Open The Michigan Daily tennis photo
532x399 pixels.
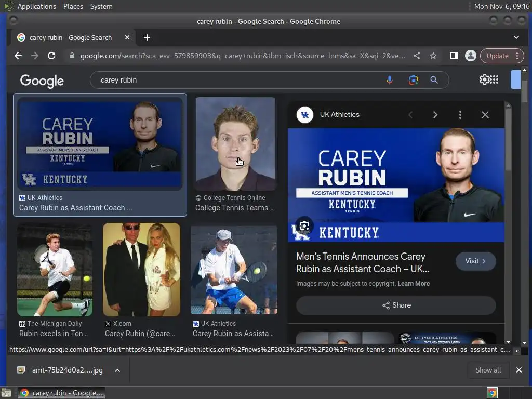click(55, 270)
